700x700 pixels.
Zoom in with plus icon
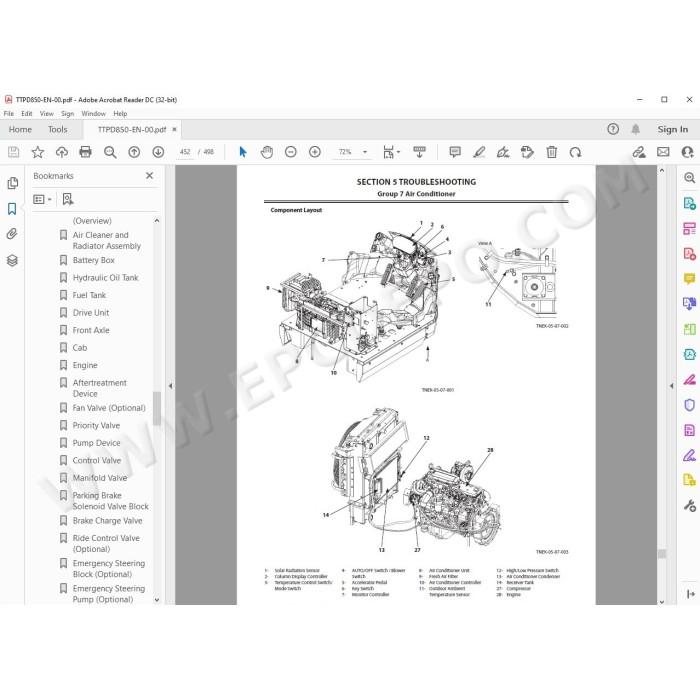(315, 152)
